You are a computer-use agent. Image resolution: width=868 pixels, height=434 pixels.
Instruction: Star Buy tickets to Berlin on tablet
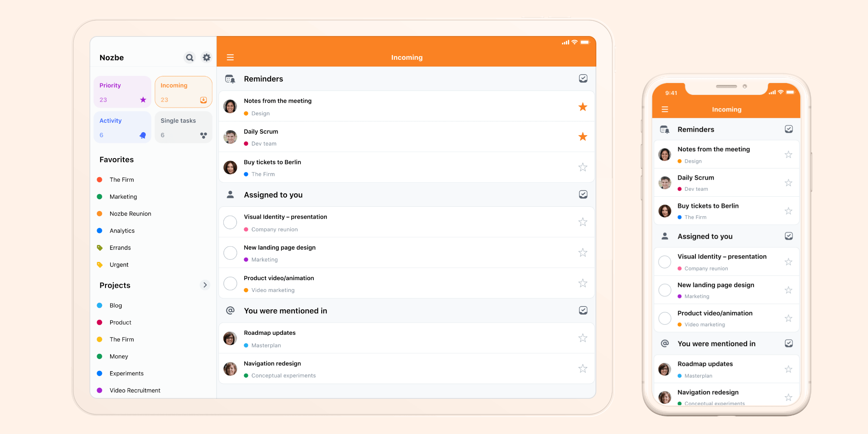583,167
